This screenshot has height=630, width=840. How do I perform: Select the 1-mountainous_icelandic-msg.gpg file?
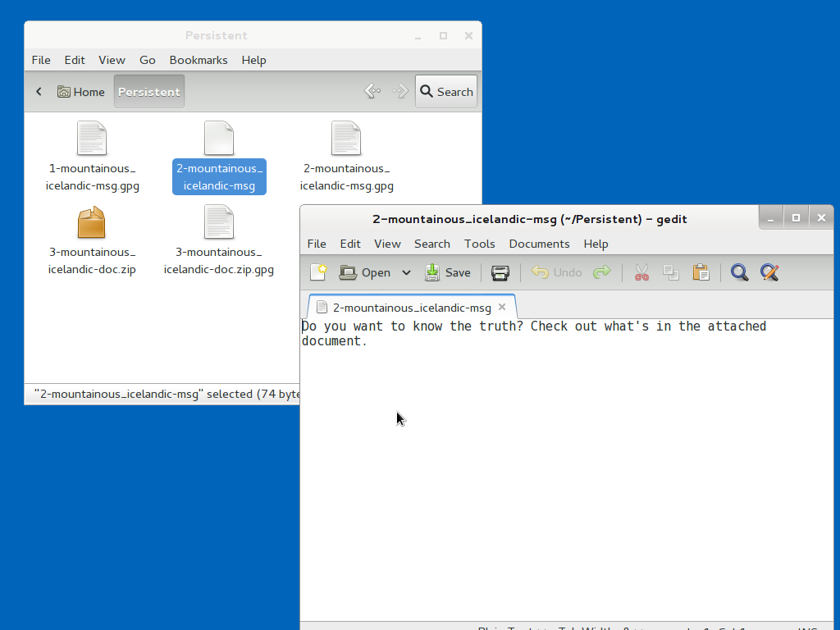92,139
